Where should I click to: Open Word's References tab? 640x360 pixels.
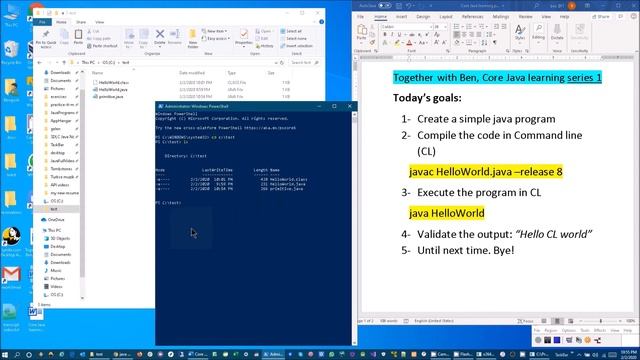[x=472, y=17]
